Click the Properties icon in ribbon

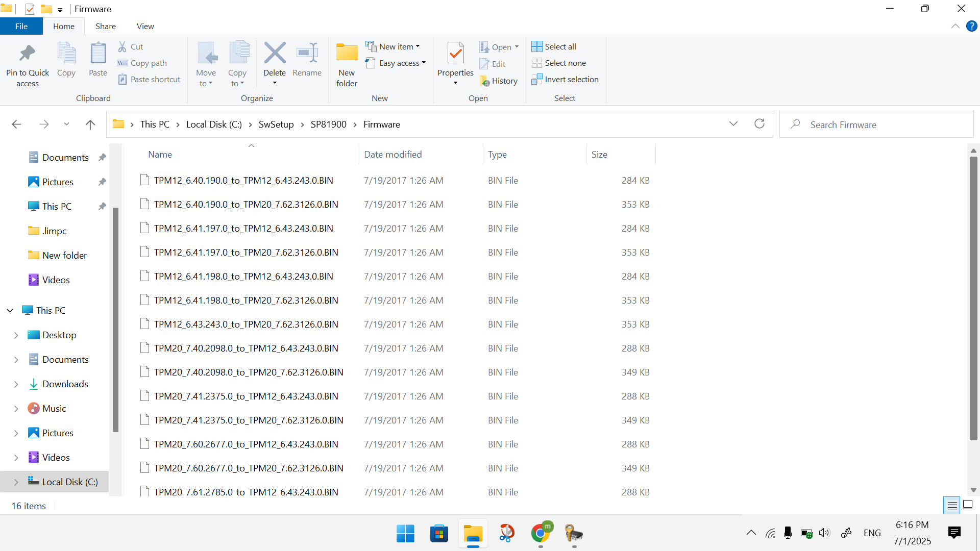pos(455,54)
